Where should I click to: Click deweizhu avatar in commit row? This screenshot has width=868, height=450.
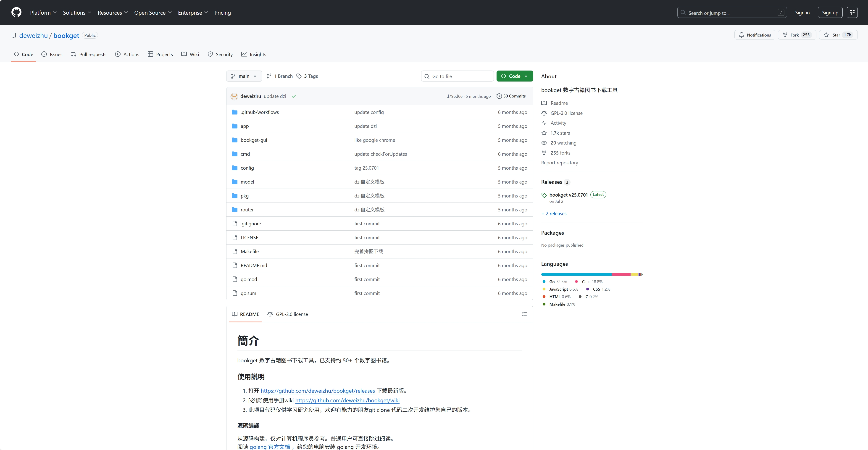[x=234, y=96]
